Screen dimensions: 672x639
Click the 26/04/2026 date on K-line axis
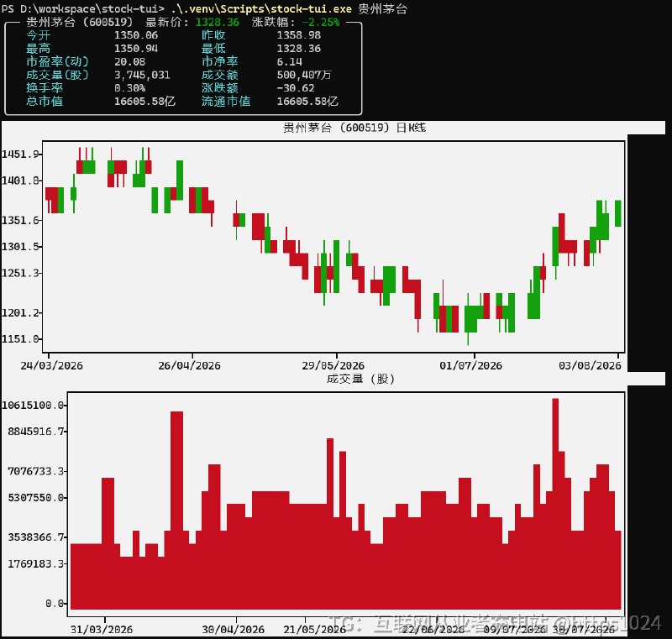tap(189, 366)
